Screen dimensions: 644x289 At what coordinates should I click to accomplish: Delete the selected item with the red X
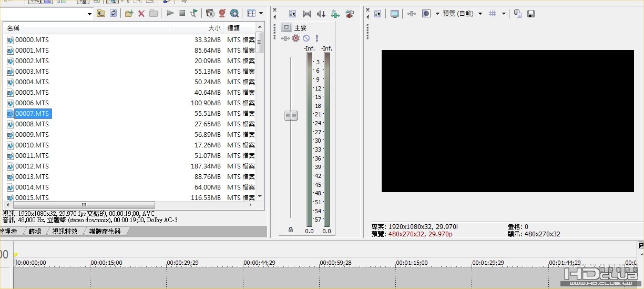point(141,13)
